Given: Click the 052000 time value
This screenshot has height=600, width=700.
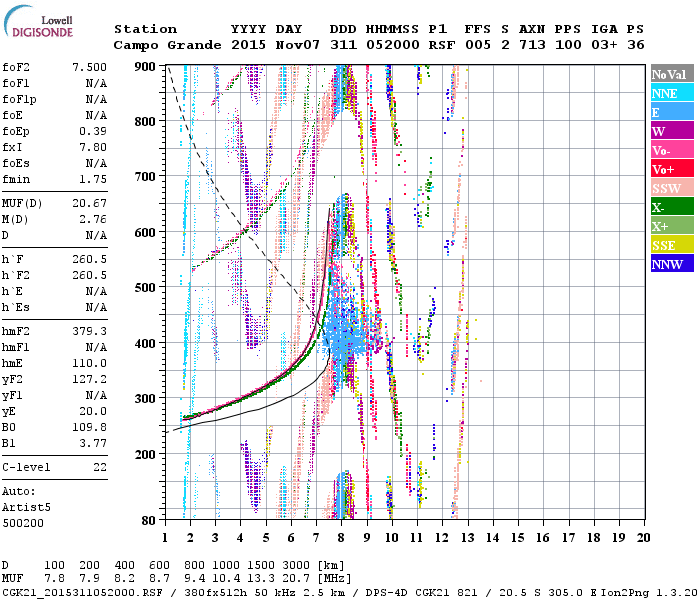Looking at the screenshot, I should pyautogui.click(x=393, y=45).
